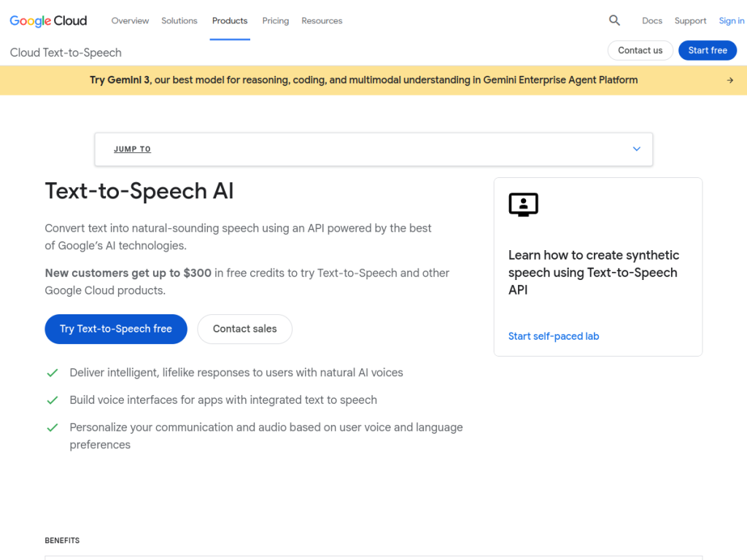747x560 pixels.
Task: Click the BENEFITS section label
Action: click(x=62, y=540)
